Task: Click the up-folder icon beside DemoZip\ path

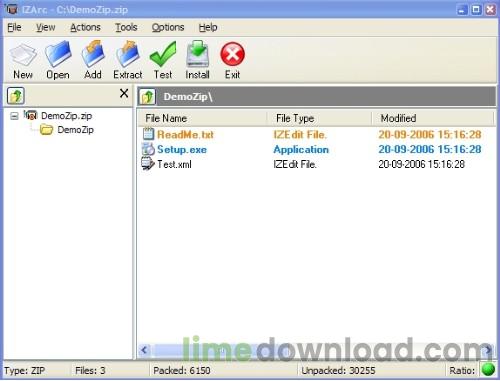Action: coord(147,97)
